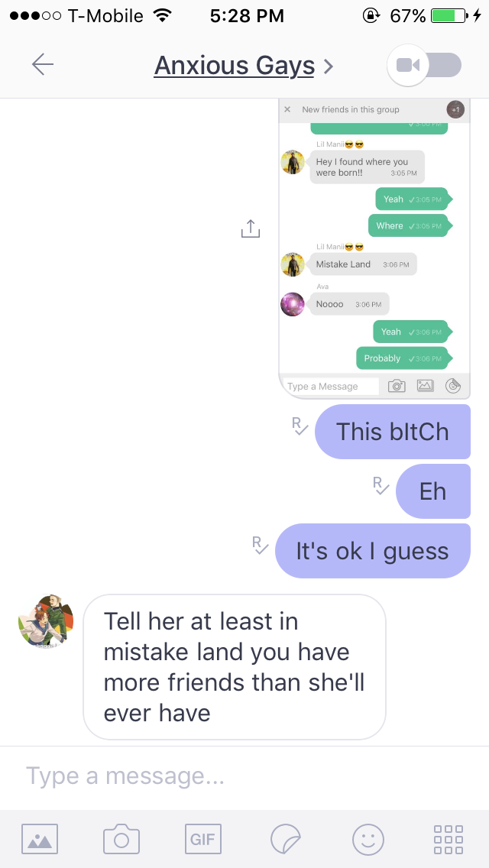Image resolution: width=489 pixels, height=868 pixels.
Task: Tap the 'Eh' message bubble
Action: point(433,491)
